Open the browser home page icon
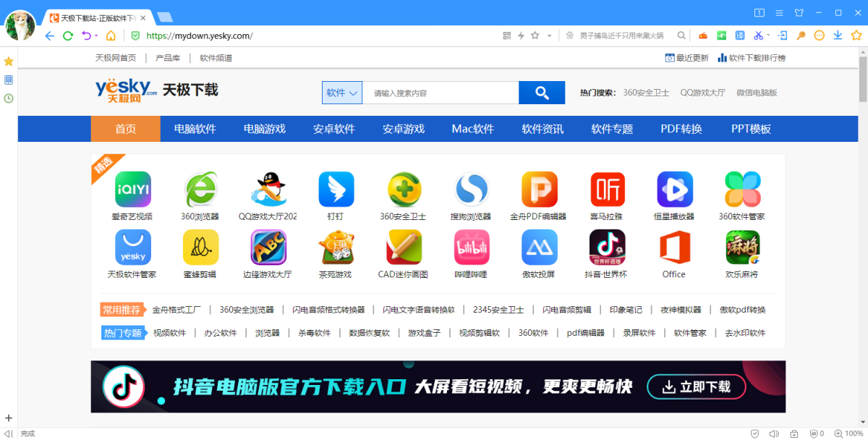The width and height of the screenshot is (868, 440). pos(111,35)
